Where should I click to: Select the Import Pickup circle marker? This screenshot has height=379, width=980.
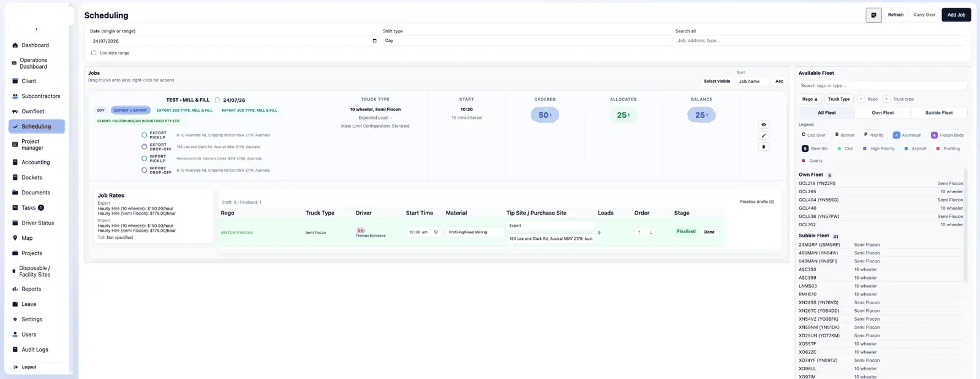click(x=145, y=159)
